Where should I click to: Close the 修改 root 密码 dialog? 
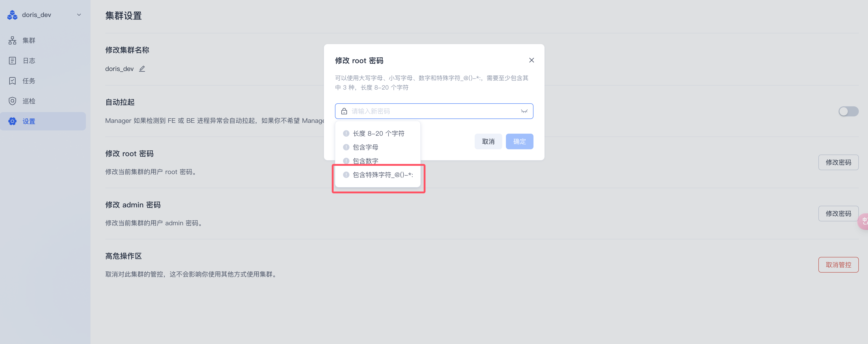pos(531,60)
